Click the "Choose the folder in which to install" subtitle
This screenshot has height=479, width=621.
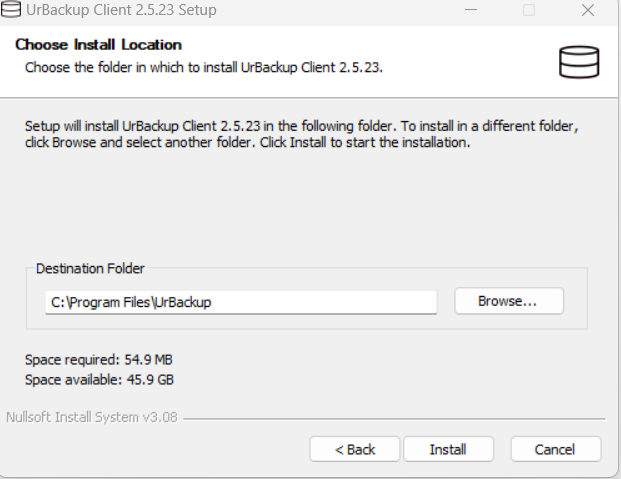pos(204,67)
